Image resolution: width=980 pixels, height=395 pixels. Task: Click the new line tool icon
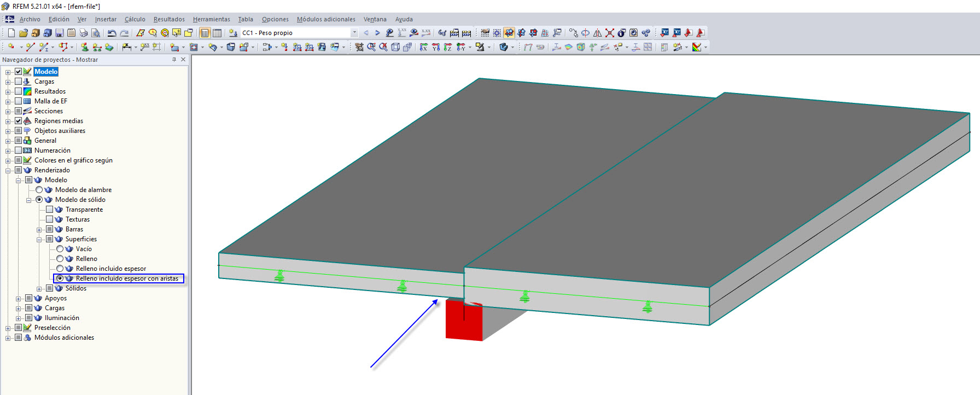click(31, 47)
